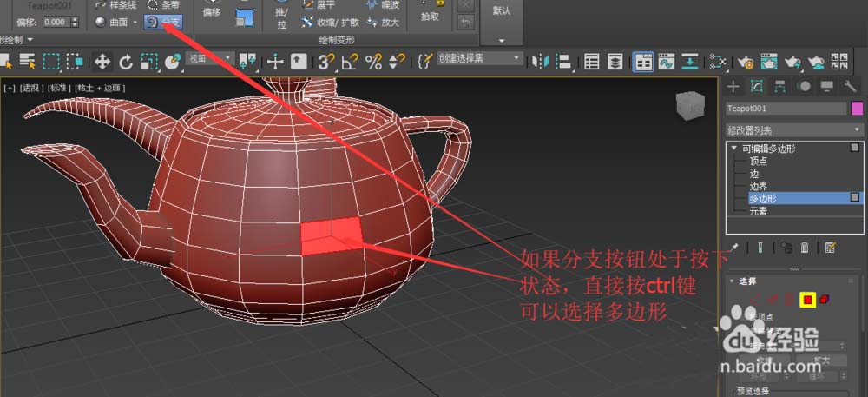This screenshot has width=868, height=397.
Task: Toggle Keyboard Shortcut Override
Action: pos(299,62)
